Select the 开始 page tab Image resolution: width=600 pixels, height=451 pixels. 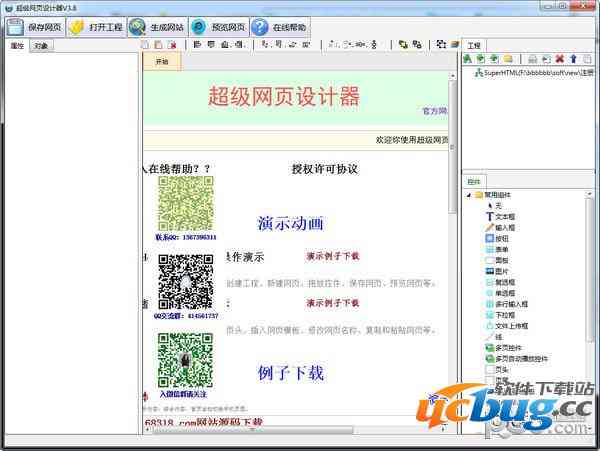click(162, 61)
